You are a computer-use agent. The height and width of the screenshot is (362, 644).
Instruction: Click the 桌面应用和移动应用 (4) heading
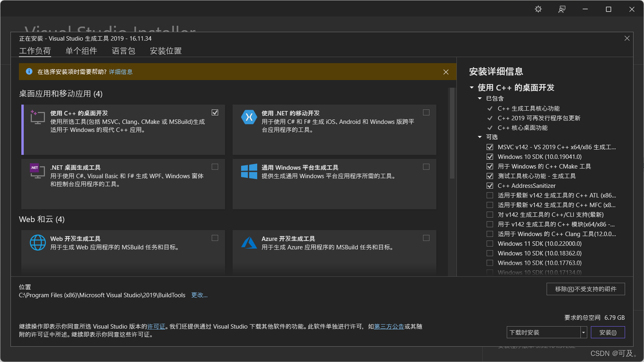tap(61, 94)
